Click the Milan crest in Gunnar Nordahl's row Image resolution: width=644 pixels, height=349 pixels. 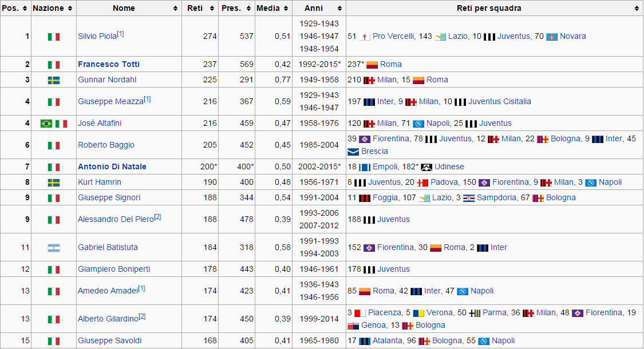point(369,80)
